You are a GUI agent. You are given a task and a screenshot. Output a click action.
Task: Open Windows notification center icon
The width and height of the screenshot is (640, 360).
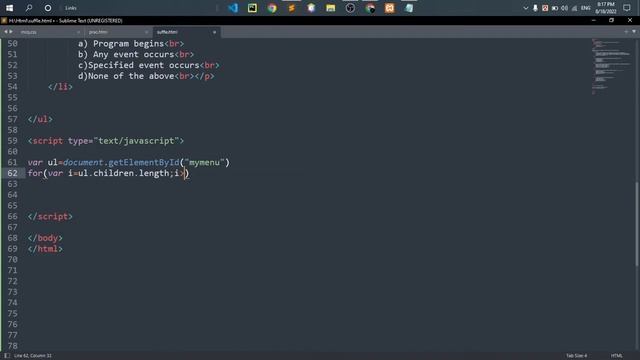[627, 8]
